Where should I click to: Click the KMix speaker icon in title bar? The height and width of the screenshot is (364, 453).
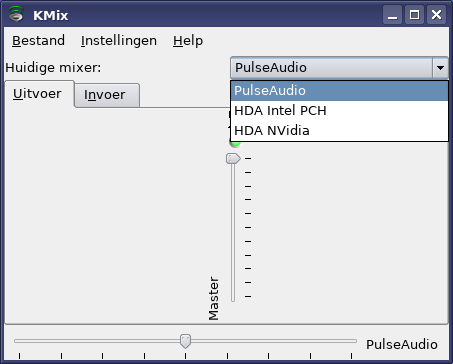(x=16, y=14)
